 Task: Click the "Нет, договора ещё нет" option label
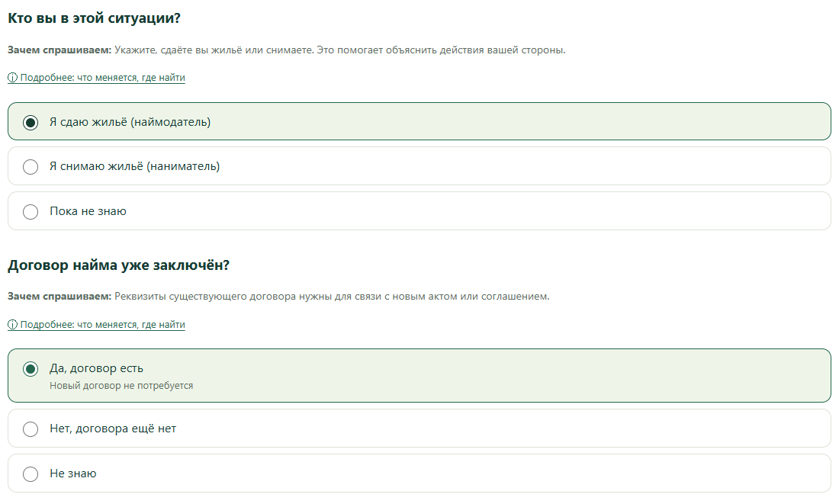(113, 429)
